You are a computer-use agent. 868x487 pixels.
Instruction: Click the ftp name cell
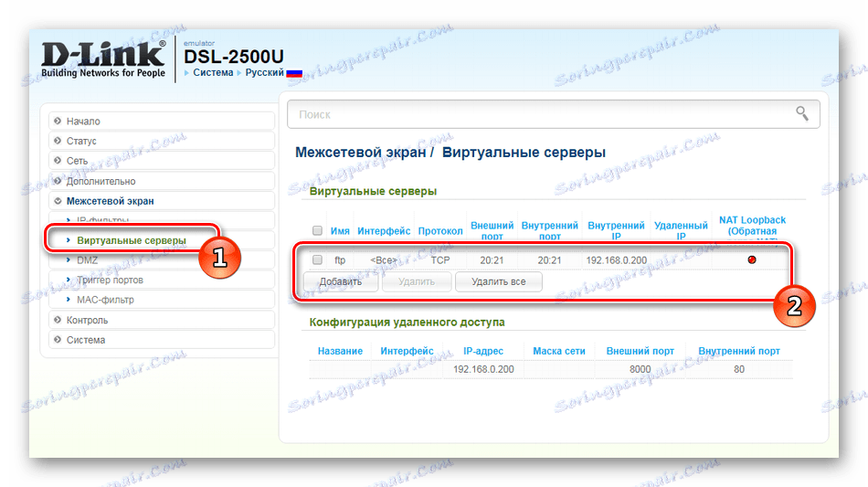coord(340,260)
